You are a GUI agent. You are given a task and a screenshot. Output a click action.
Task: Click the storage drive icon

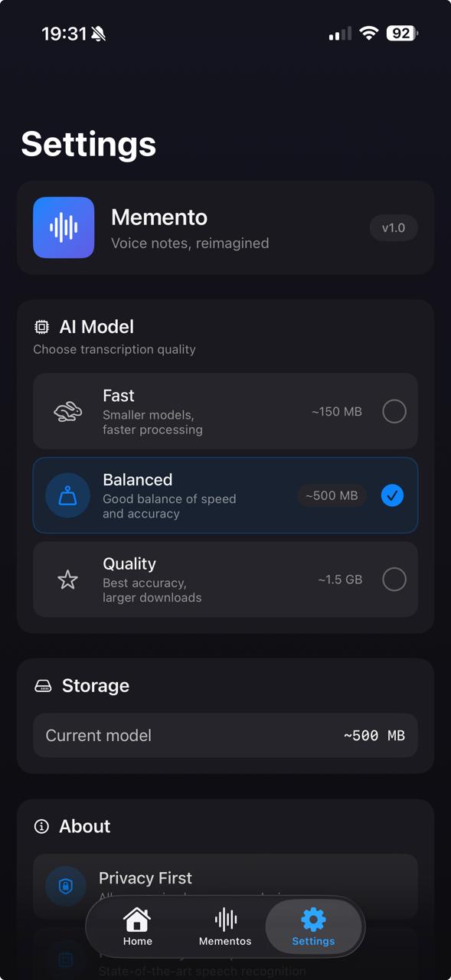pyautogui.click(x=42, y=685)
